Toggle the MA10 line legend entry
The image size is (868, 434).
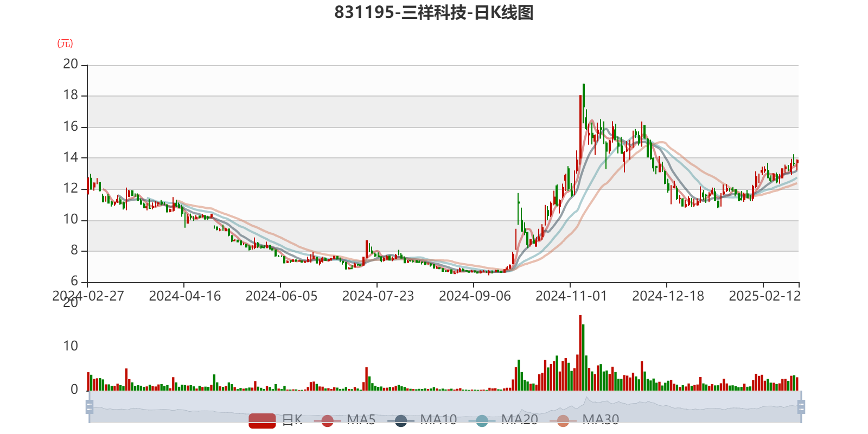pyautogui.click(x=422, y=420)
